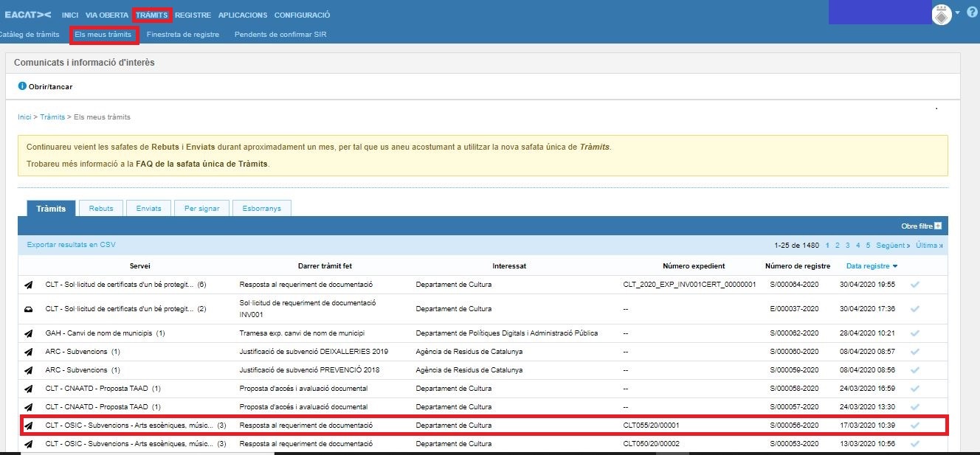Click the inbox tray icon on the E/000037-2020 row

coord(29,309)
